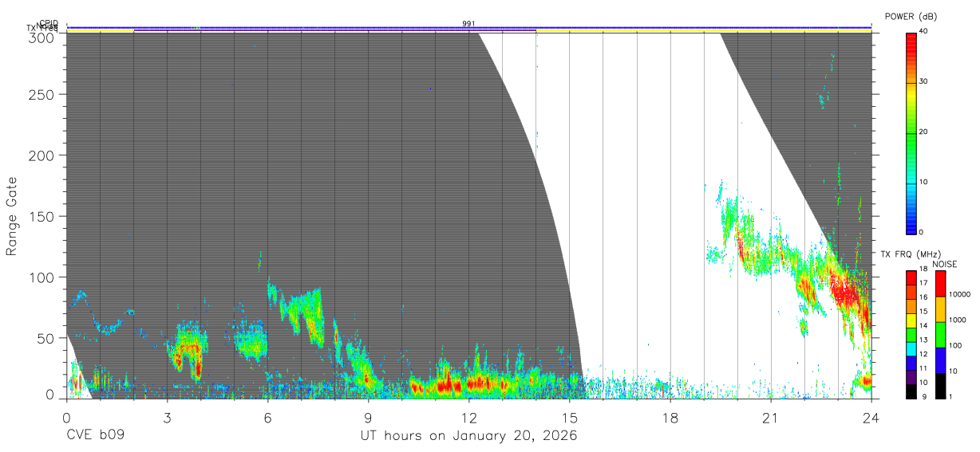Click the 250 tick on the range gate axis
This screenshot has height=452, width=980.
pyautogui.click(x=41, y=94)
